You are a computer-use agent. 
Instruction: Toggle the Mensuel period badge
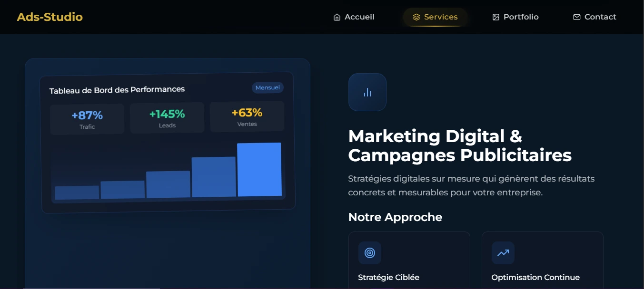pos(268,87)
